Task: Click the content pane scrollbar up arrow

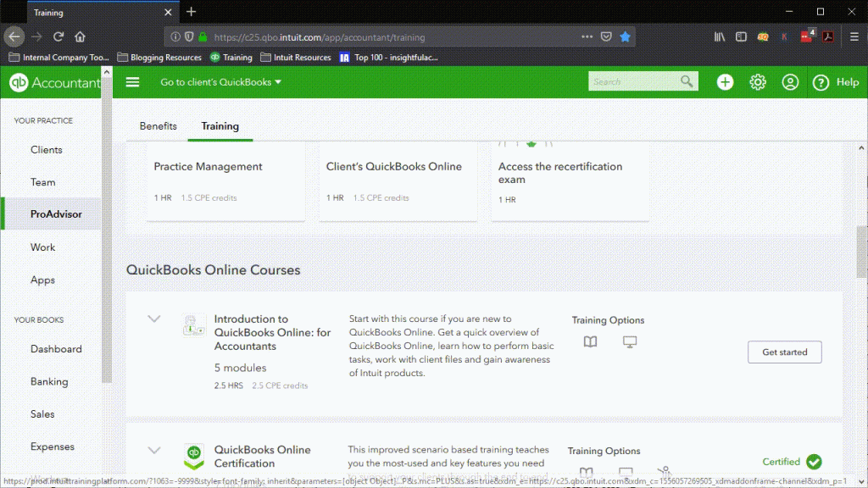Action: pyautogui.click(x=861, y=147)
